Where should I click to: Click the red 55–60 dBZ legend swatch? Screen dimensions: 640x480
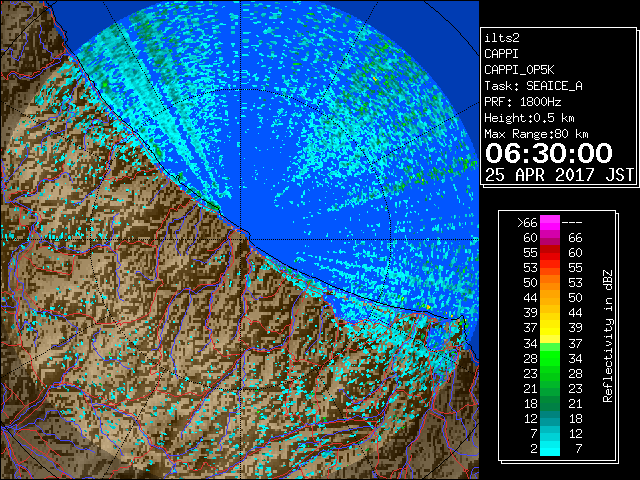tap(550, 253)
